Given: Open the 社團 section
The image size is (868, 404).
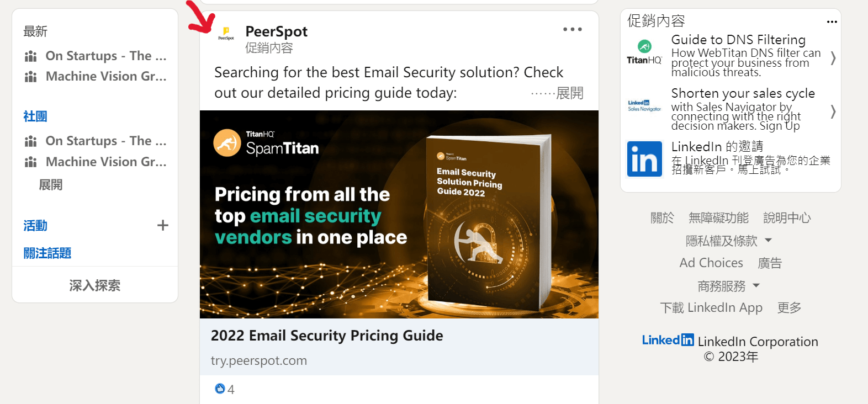Looking at the screenshot, I should click(35, 116).
